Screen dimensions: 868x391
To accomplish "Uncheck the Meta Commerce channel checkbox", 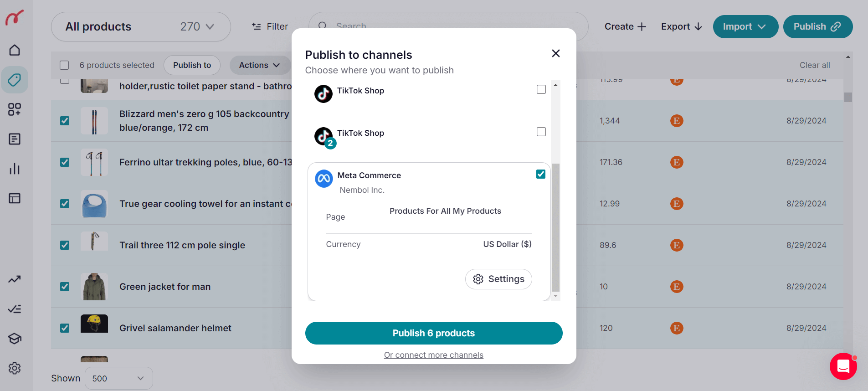I will (x=541, y=174).
